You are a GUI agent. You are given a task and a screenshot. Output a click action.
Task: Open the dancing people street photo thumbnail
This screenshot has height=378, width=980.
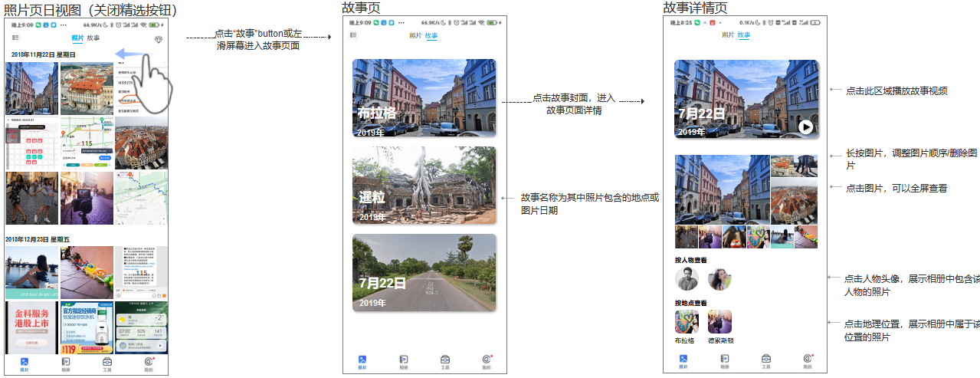(31, 198)
